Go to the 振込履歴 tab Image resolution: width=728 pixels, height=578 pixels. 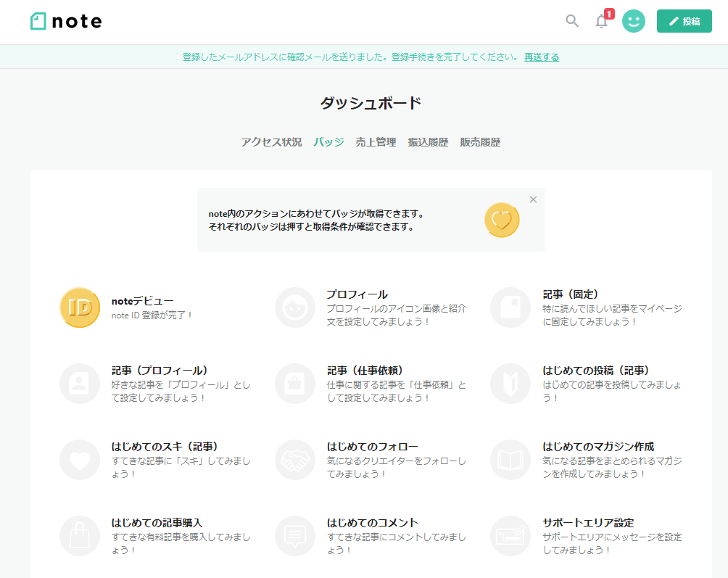coord(428,142)
